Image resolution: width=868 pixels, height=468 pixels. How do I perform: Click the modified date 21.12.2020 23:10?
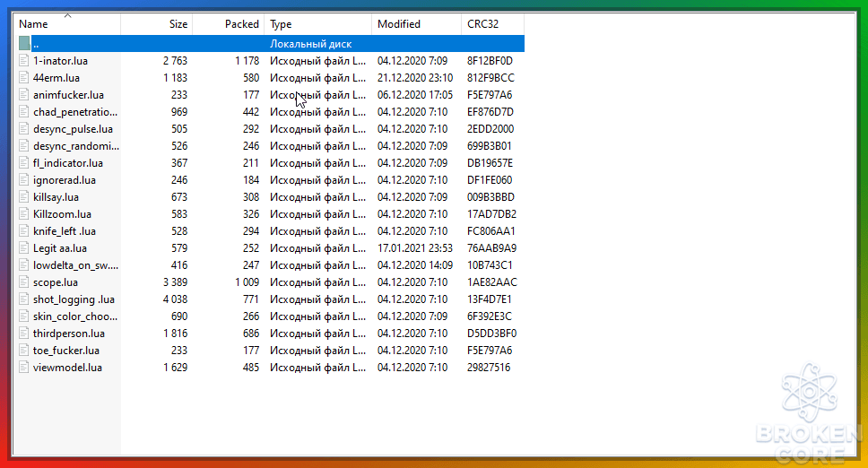tap(415, 78)
